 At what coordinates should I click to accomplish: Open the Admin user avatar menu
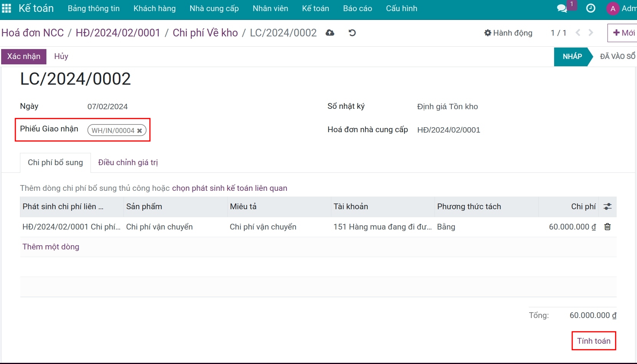[x=612, y=8]
